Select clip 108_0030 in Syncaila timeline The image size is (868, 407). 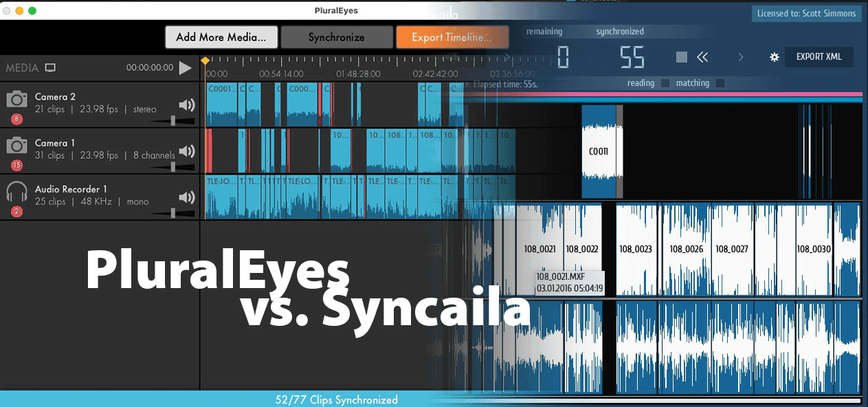point(814,250)
